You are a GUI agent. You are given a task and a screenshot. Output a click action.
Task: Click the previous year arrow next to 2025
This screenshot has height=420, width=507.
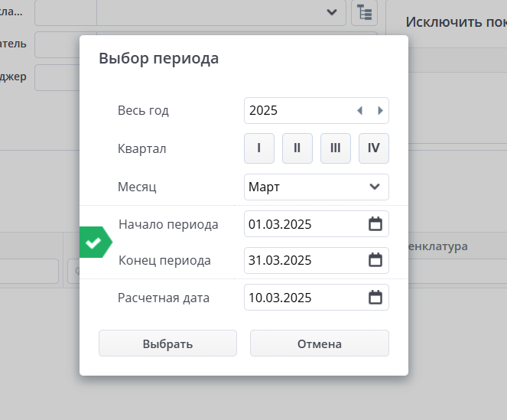359,110
